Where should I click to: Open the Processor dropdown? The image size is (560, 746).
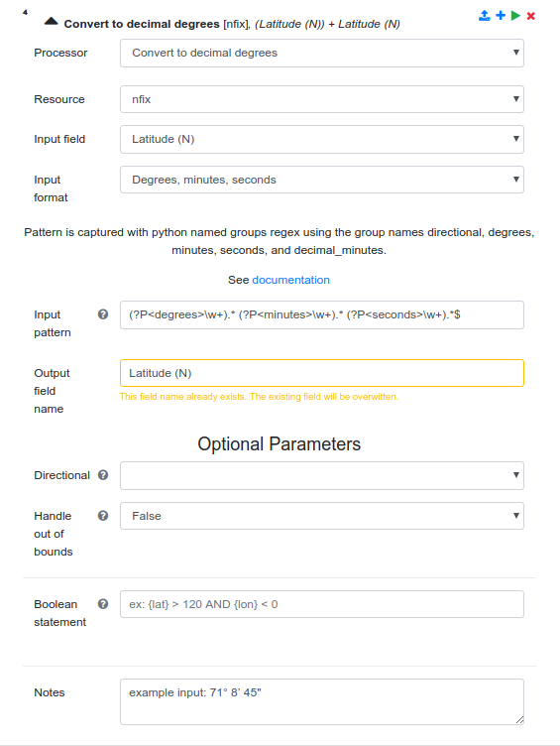[x=322, y=53]
